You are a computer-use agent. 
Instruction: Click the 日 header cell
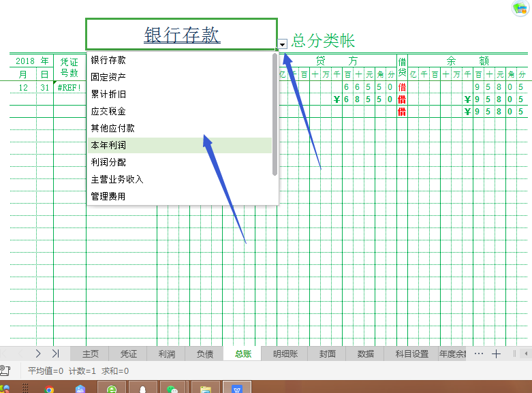pos(45,74)
